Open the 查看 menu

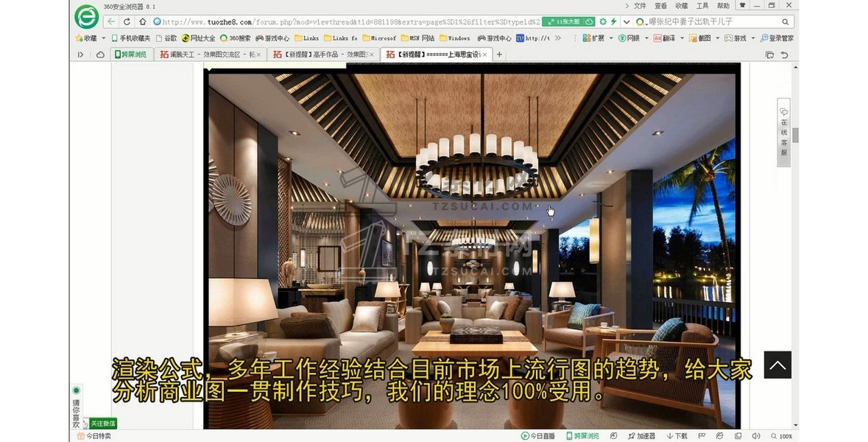point(661,6)
